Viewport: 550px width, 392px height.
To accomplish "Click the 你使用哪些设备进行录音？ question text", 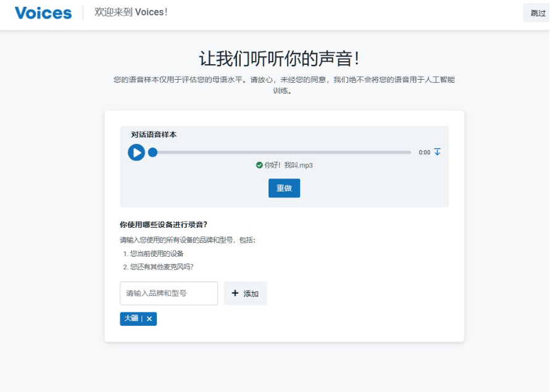I will pyautogui.click(x=164, y=225).
